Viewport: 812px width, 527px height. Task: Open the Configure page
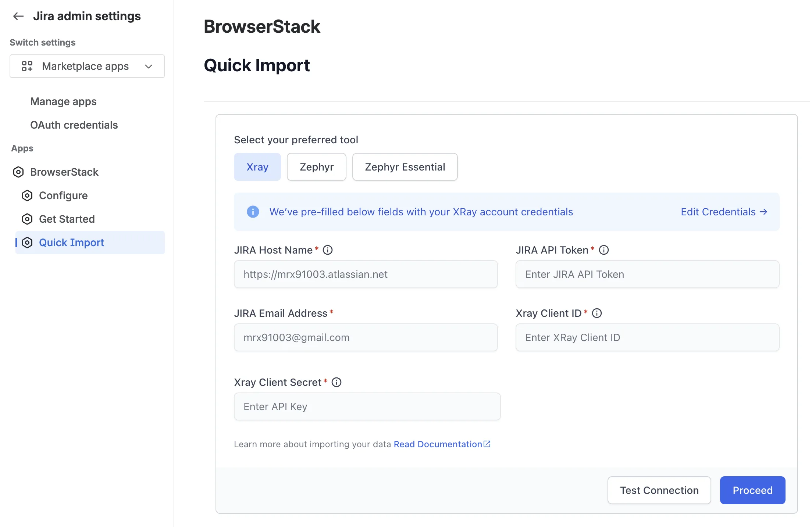pyautogui.click(x=63, y=196)
